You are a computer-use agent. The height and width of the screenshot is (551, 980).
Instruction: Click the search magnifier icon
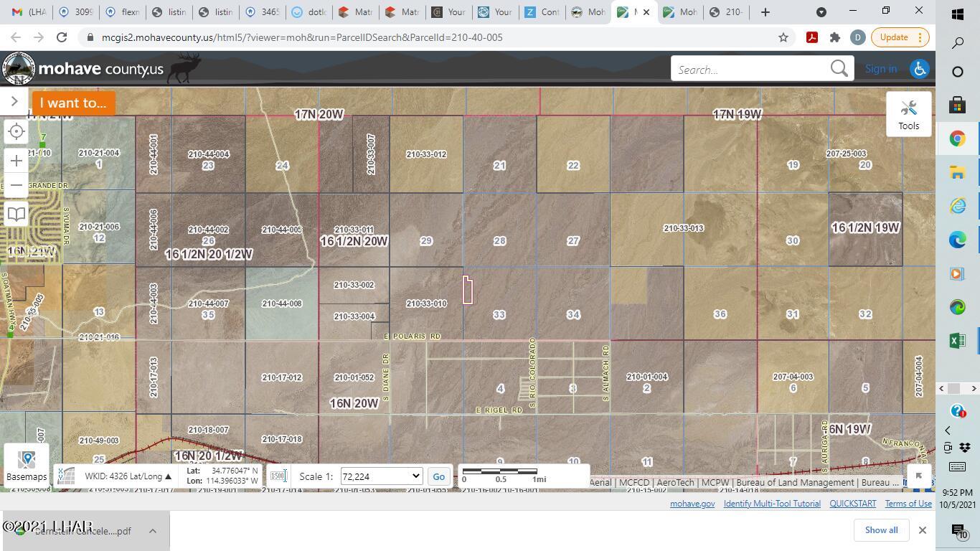point(839,69)
